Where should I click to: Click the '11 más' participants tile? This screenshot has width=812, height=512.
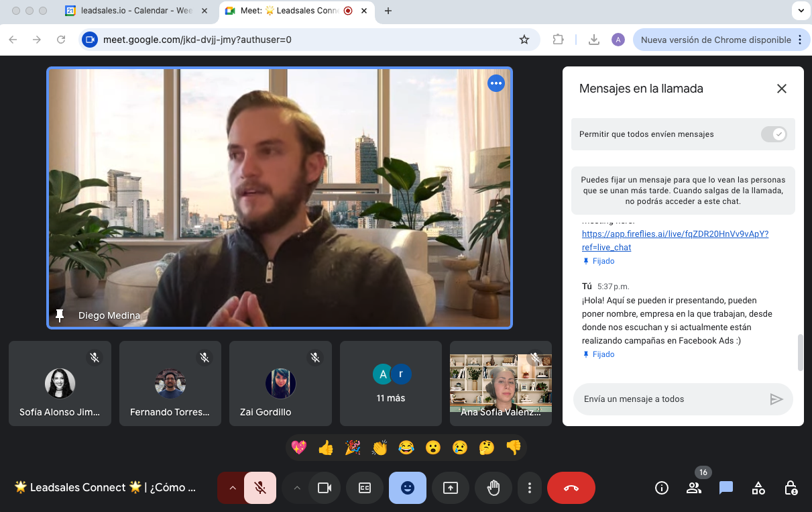tap(391, 383)
